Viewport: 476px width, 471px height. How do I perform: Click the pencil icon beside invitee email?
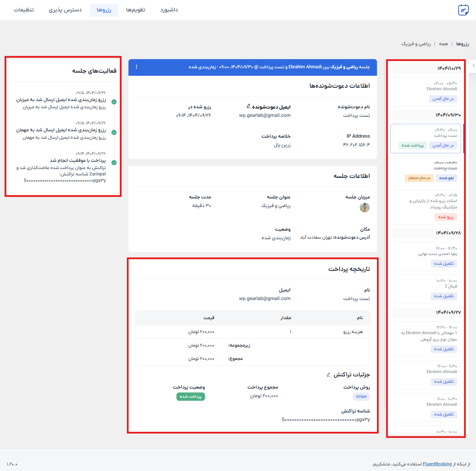[249, 106]
